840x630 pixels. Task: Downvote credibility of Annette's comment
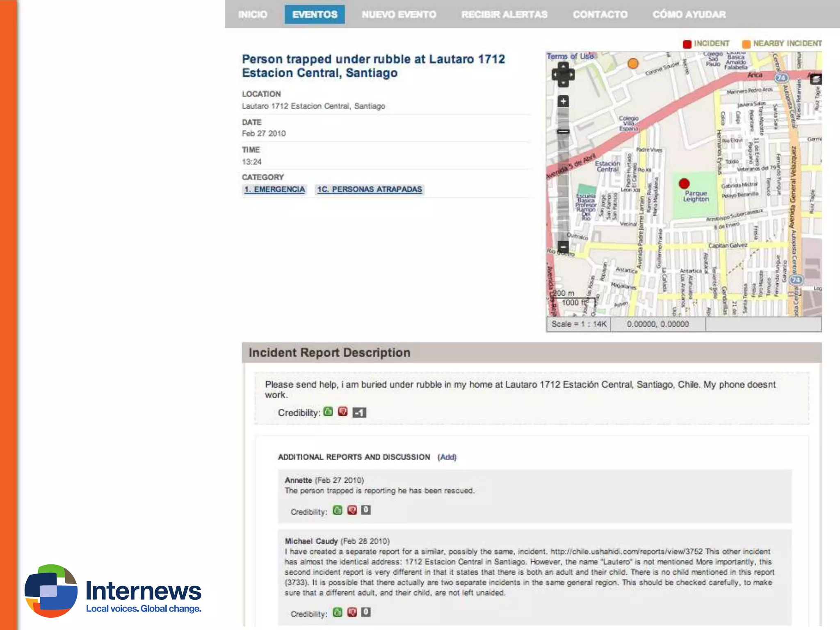352,510
